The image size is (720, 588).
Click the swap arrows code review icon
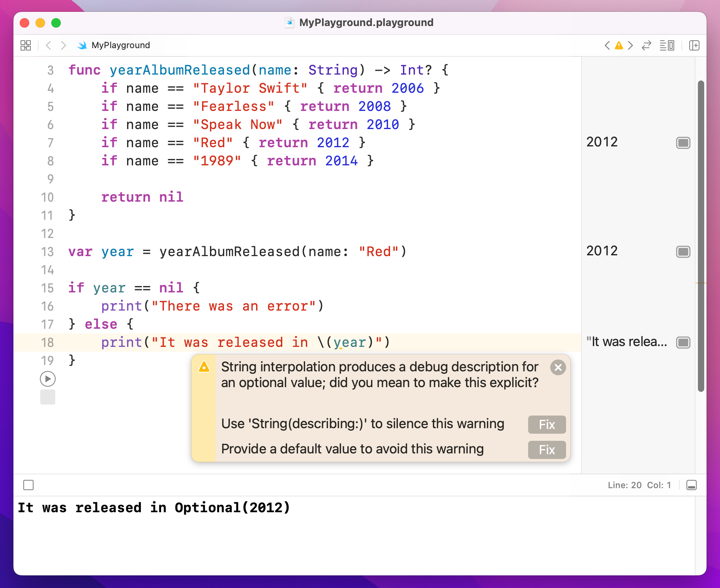[646, 46]
